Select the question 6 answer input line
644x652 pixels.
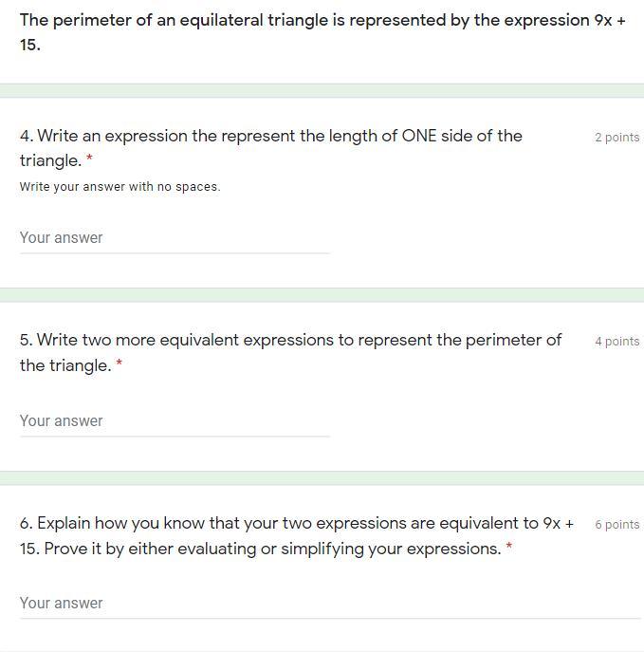pyautogui.click(x=329, y=603)
